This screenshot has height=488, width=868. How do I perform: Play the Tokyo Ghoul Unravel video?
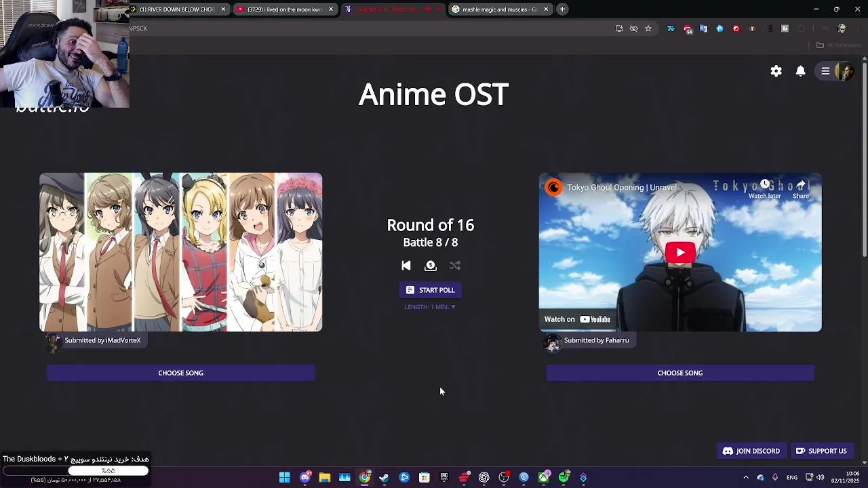click(680, 253)
